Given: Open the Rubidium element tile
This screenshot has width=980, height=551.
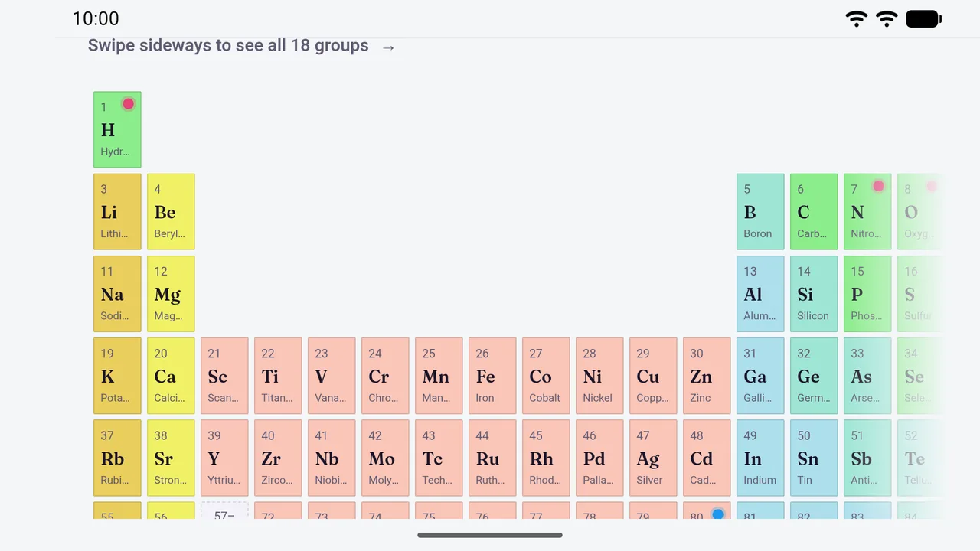Looking at the screenshot, I should (x=117, y=458).
